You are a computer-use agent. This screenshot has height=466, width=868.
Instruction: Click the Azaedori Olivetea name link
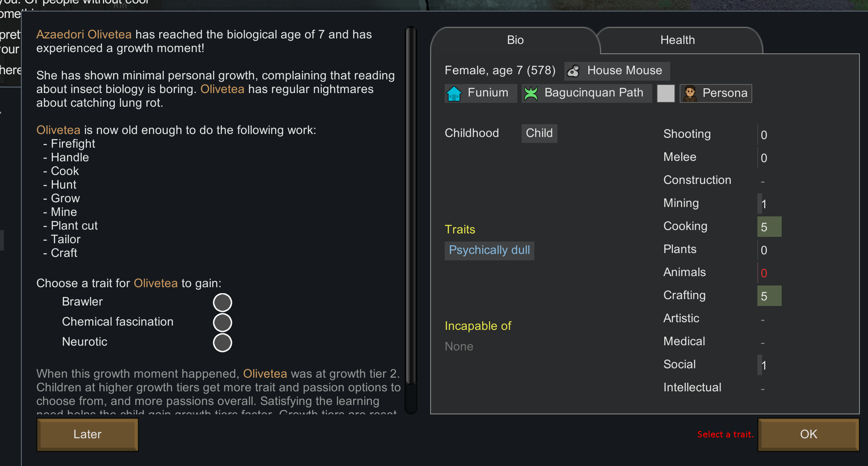[x=84, y=35]
